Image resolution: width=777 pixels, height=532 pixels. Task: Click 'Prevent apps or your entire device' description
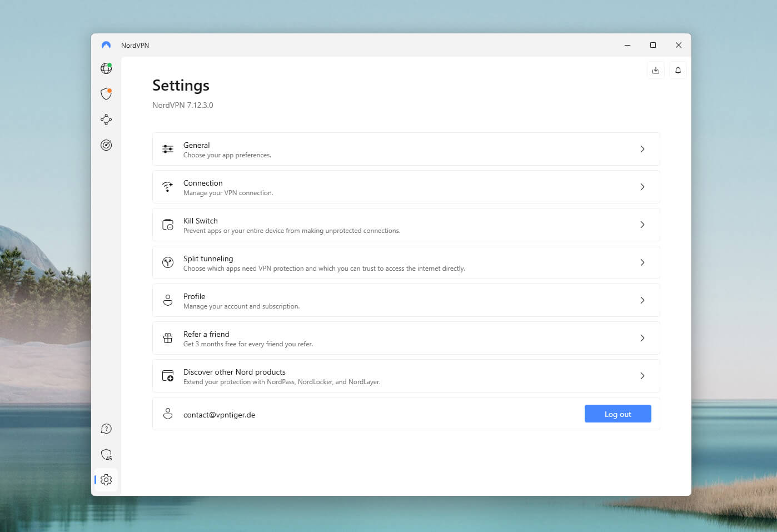click(x=292, y=231)
